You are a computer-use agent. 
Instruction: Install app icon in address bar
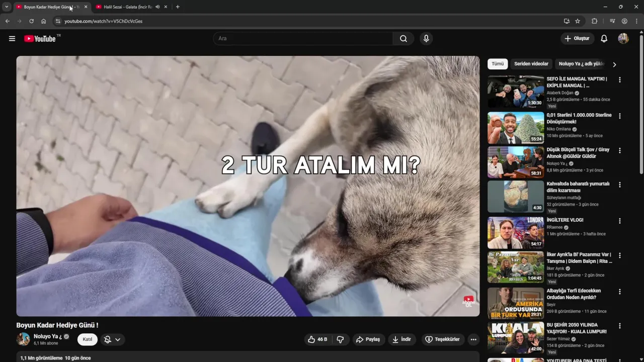click(x=567, y=21)
